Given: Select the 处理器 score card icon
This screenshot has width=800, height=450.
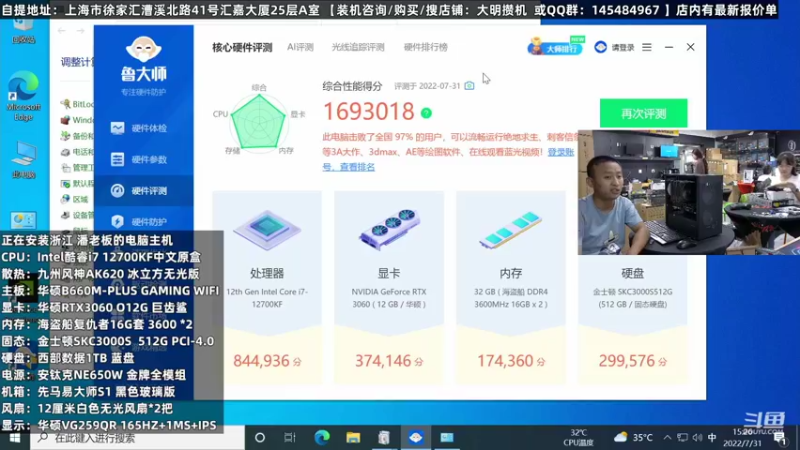Looking at the screenshot, I should pyautogui.click(x=267, y=230).
